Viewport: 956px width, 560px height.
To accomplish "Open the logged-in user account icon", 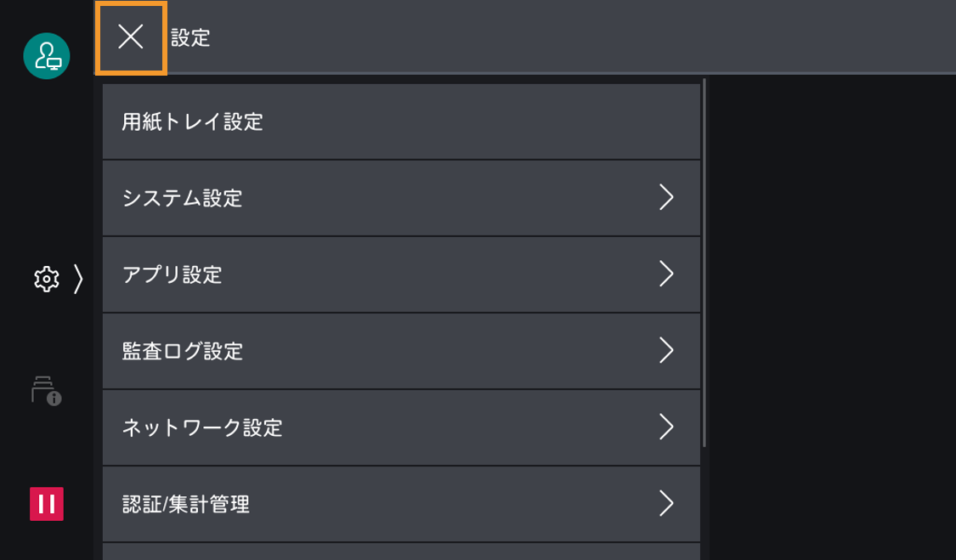I will (x=47, y=56).
